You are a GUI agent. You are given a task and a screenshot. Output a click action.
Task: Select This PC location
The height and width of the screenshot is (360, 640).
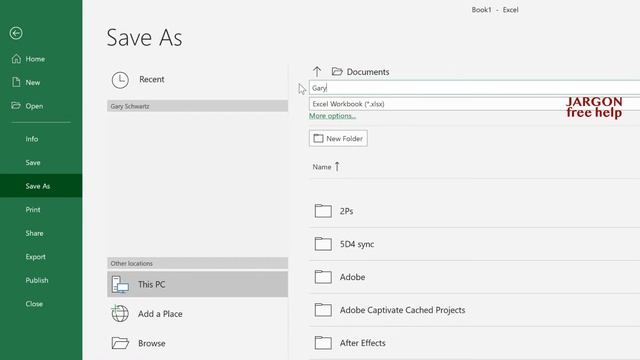tap(197, 284)
